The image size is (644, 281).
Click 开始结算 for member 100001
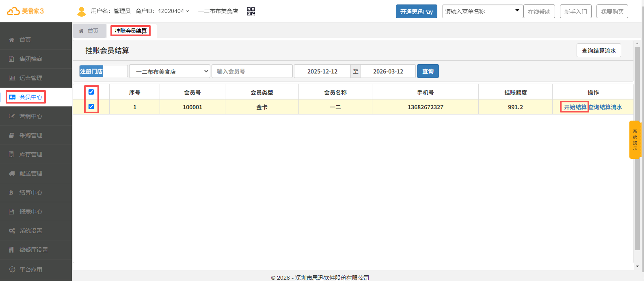coord(575,107)
